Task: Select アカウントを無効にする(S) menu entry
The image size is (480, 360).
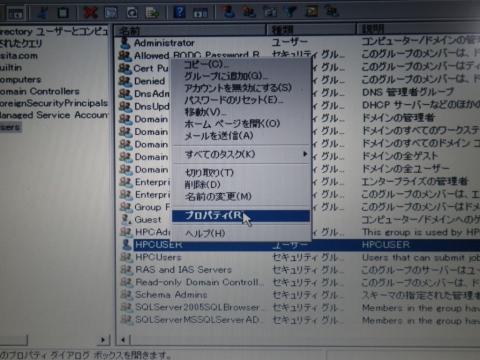Action: (x=238, y=88)
